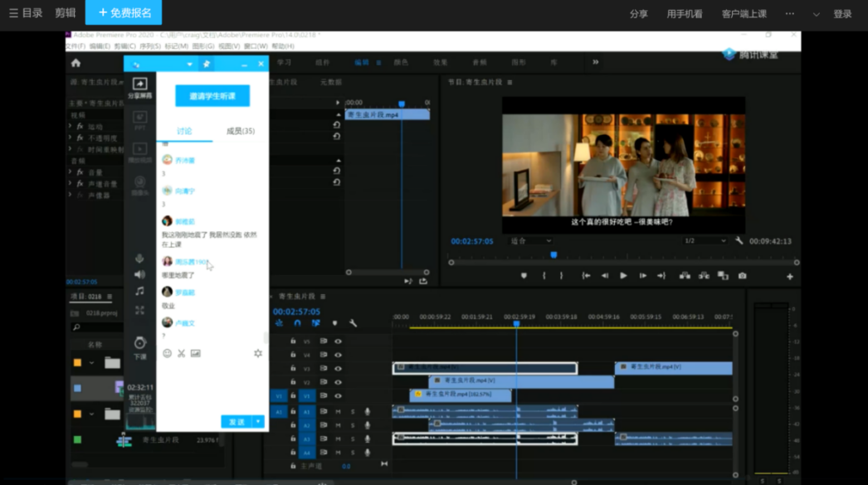Click the Add Marker icon in Program monitor
868x485 pixels.
(x=524, y=276)
